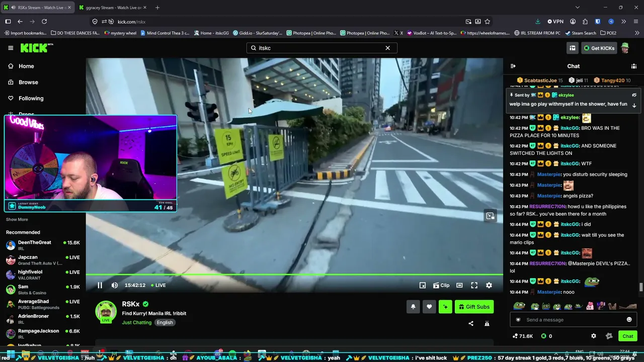Open channel points 71.6K balance

tap(523, 336)
